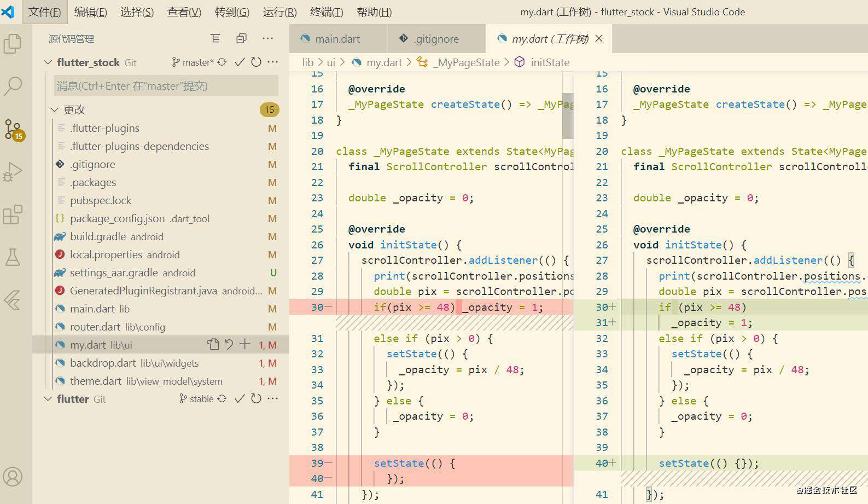
Task: Refresh the flutter_stock repository
Action: point(256,62)
